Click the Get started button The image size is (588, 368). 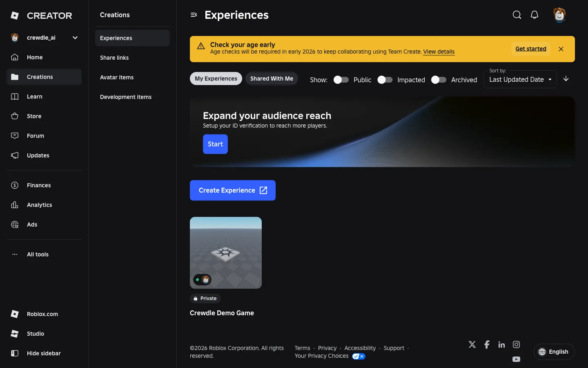tap(531, 49)
